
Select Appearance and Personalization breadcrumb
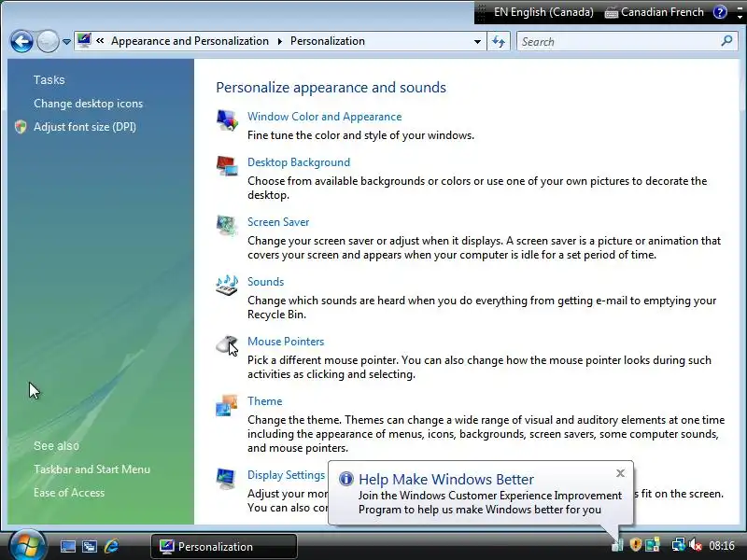coord(190,41)
